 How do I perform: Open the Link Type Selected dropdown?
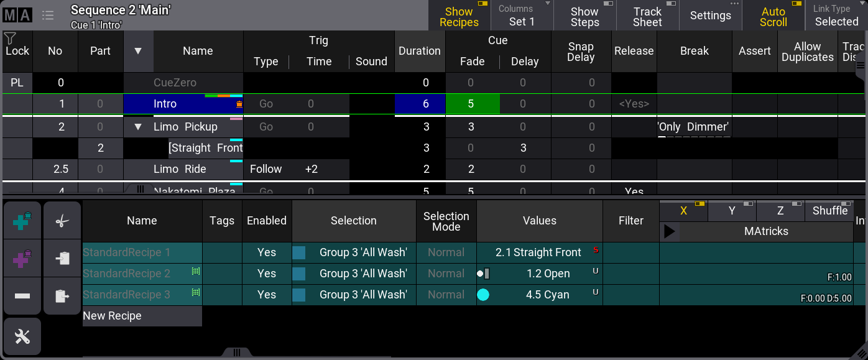point(837,16)
